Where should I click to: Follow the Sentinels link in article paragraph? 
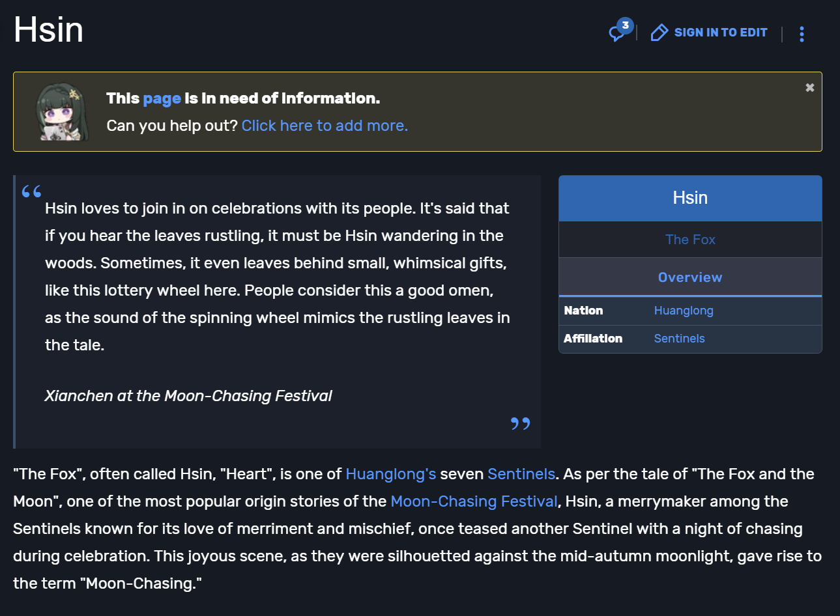(521, 474)
